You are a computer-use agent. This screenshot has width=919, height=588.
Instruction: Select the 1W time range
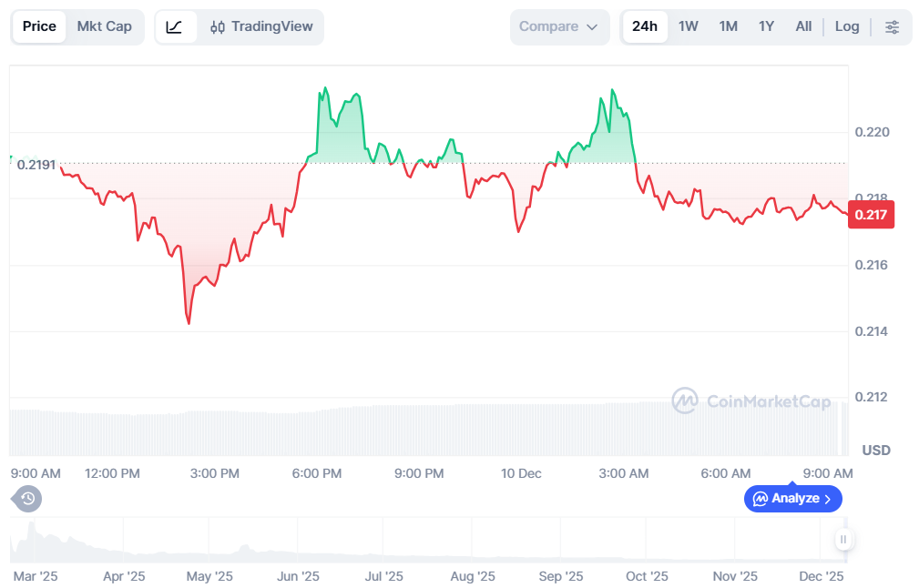(x=688, y=26)
